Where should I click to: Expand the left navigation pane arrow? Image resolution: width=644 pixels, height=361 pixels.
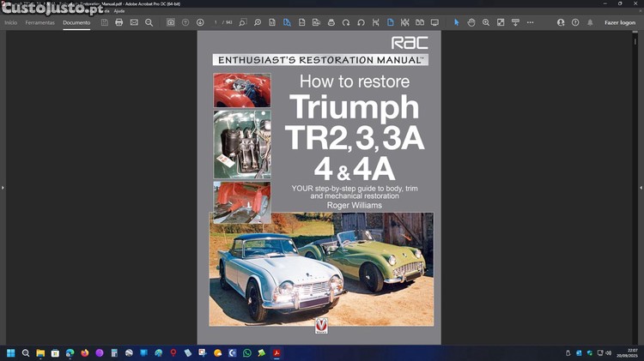coord(3,187)
